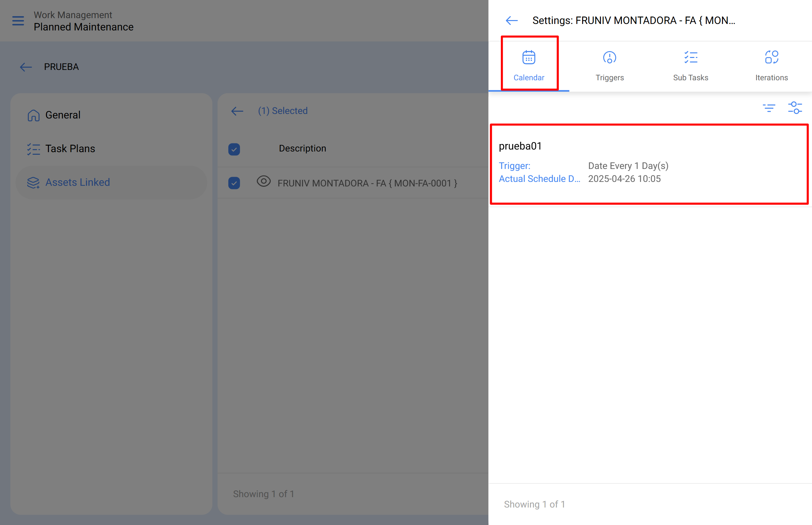Open the hamburger navigation menu
The width and height of the screenshot is (812, 525).
pos(18,21)
